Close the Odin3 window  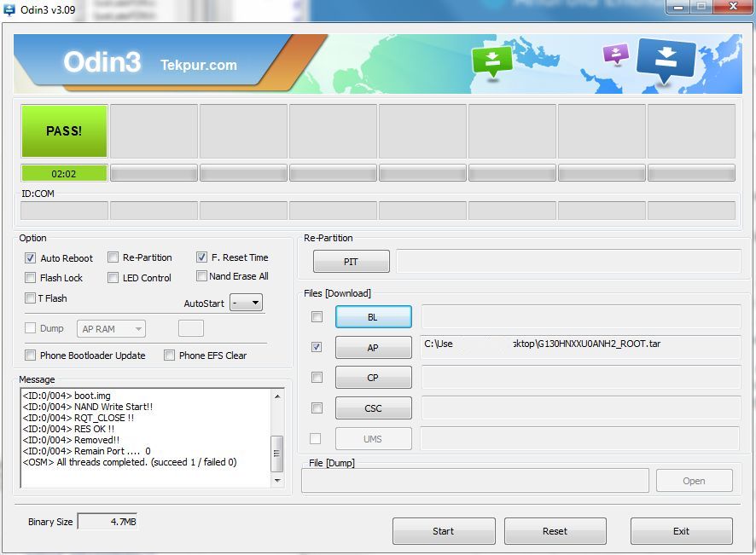coord(733,6)
